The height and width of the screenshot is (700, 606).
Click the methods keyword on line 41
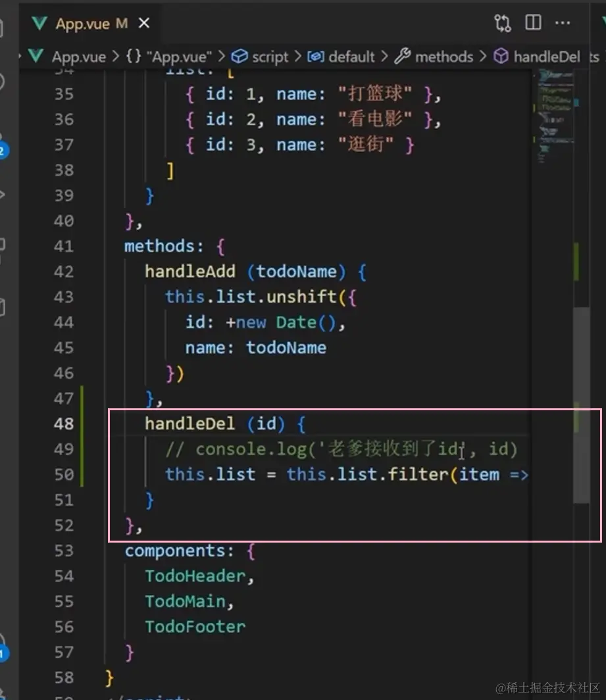[x=159, y=246]
